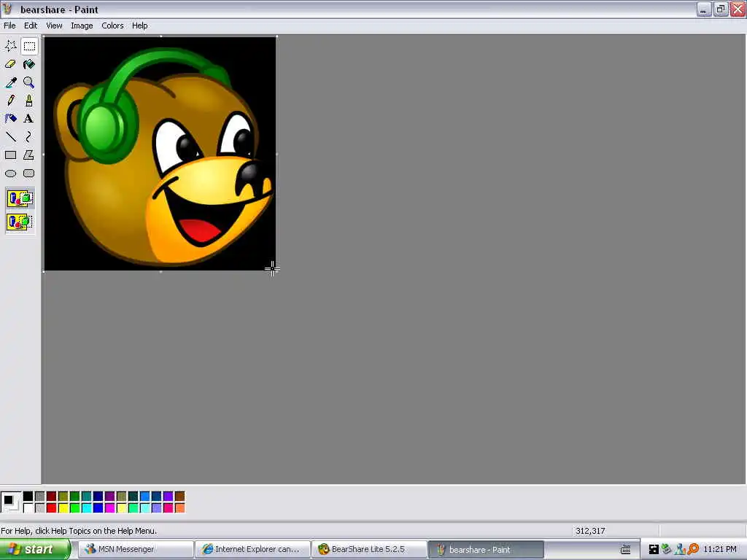Enable transparent selection mode option

(x=20, y=222)
